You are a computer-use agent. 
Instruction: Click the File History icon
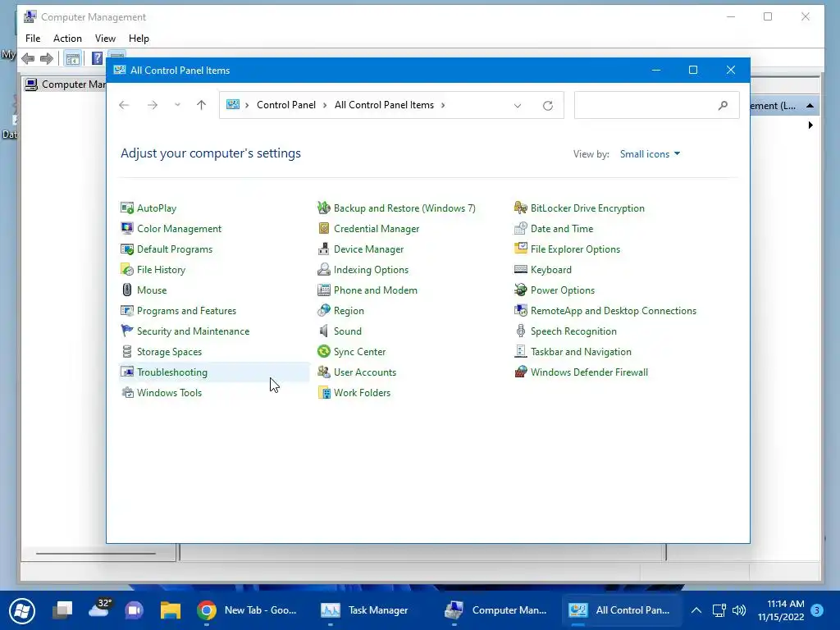(x=127, y=269)
